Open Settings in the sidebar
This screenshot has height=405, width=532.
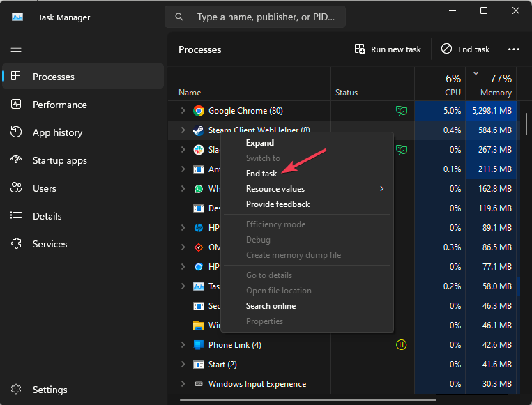pos(83,390)
